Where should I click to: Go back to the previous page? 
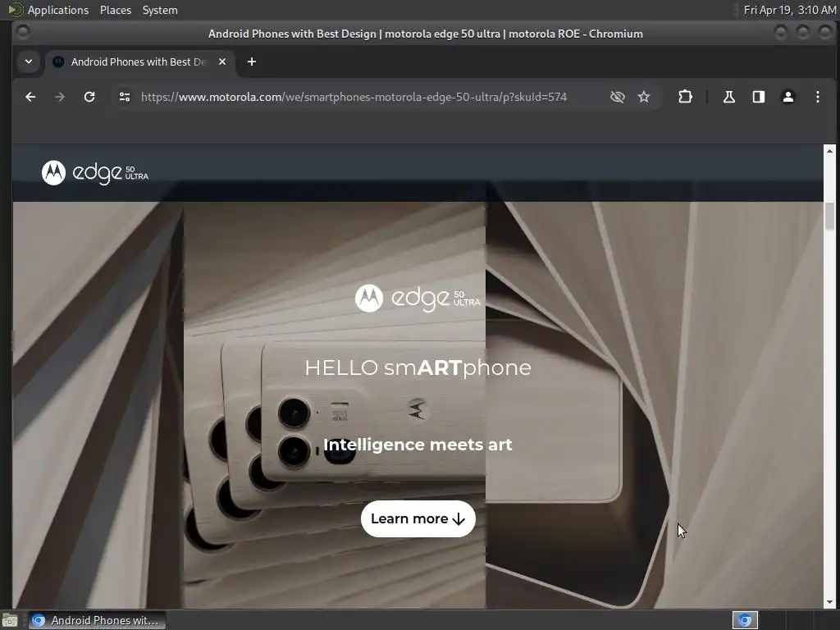point(30,97)
